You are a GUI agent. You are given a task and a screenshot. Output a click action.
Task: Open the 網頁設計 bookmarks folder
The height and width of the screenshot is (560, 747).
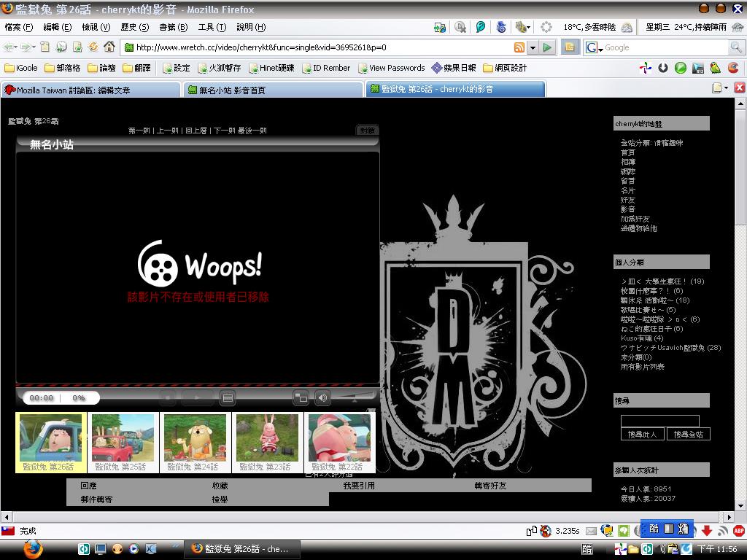coord(505,68)
